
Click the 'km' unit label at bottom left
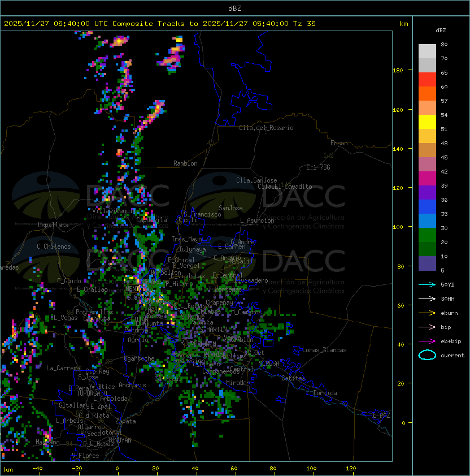(x=8, y=470)
